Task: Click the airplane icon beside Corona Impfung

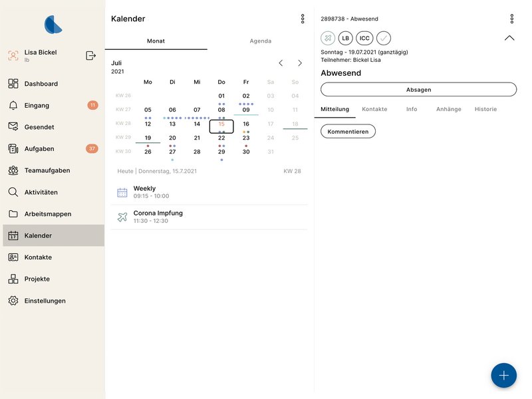Action: (122, 217)
